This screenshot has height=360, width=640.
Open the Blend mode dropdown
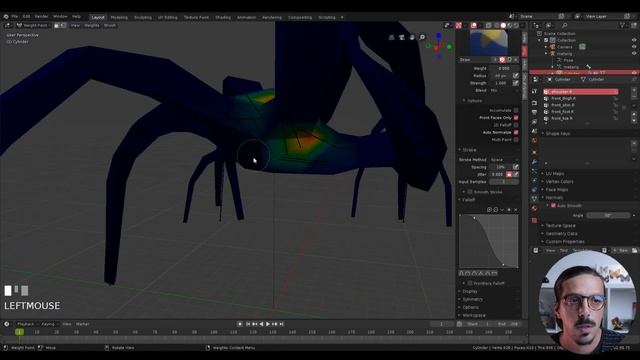pos(503,90)
